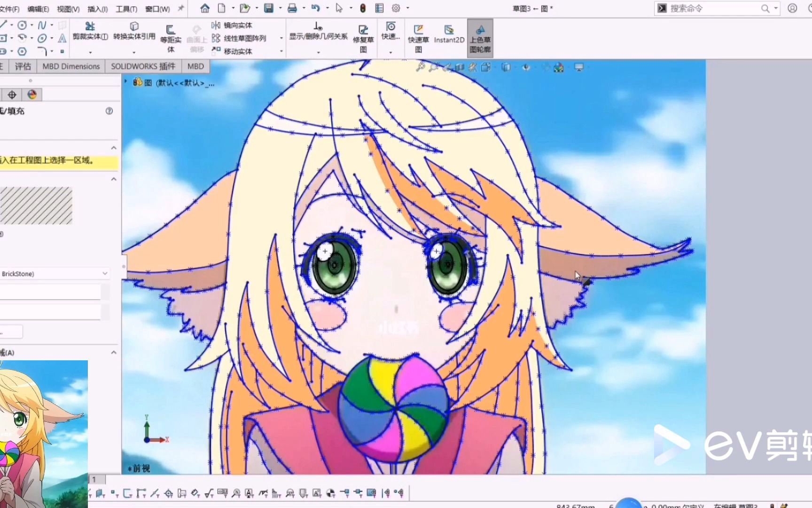Expand the feature tree arrow beside 图 (默认)
The height and width of the screenshot is (508, 812).
pyautogui.click(x=125, y=81)
